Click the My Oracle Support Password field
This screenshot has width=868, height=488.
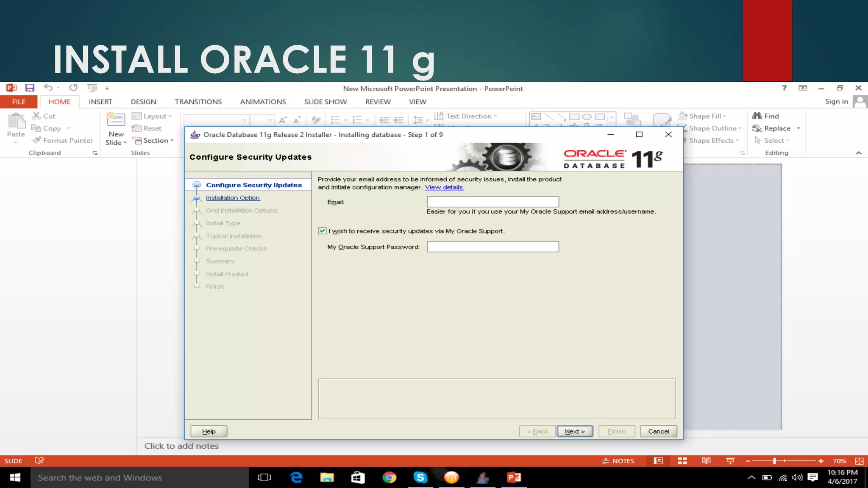click(x=493, y=247)
